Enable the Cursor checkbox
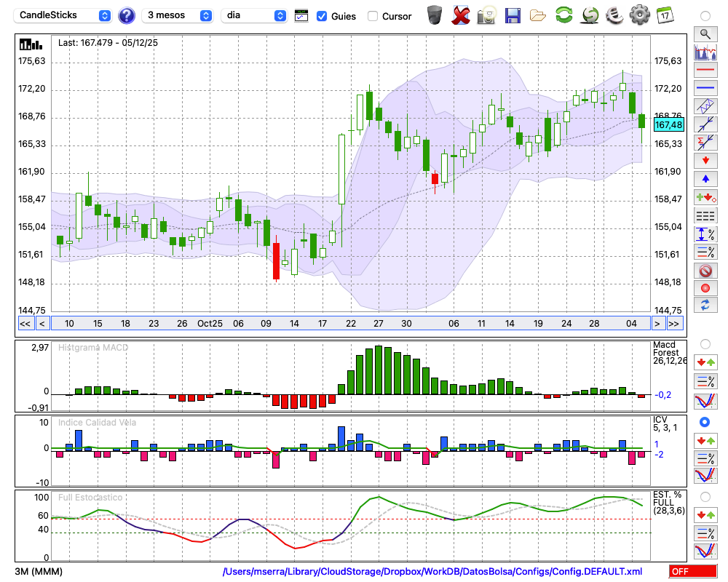This screenshot has width=728, height=582. (x=373, y=16)
